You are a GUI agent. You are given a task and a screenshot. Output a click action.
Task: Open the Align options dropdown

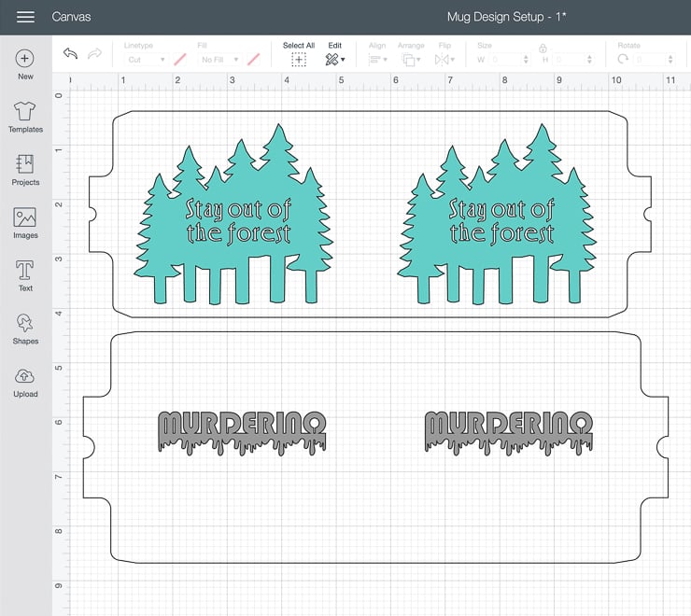click(x=377, y=60)
